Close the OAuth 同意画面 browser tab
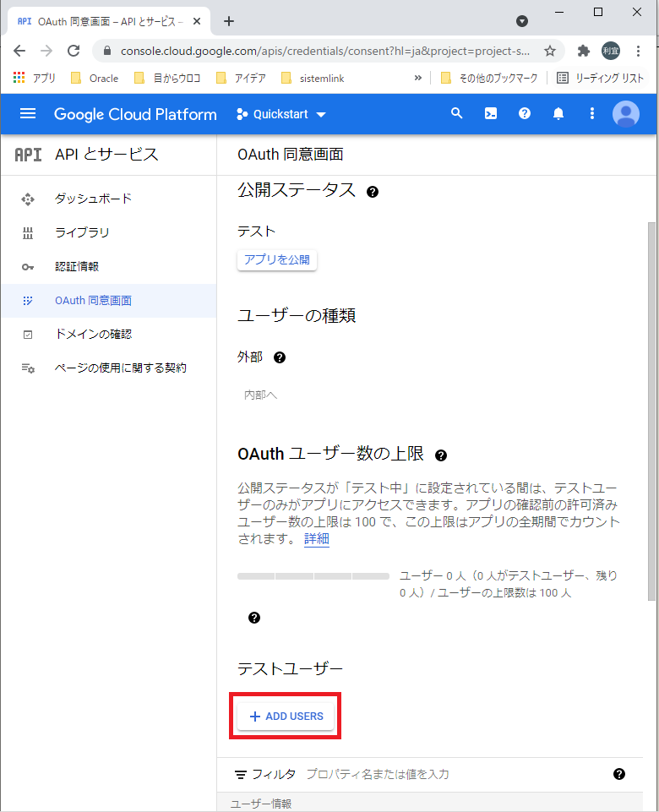The height and width of the screenshot is (812, 659). tap(197, 21)
